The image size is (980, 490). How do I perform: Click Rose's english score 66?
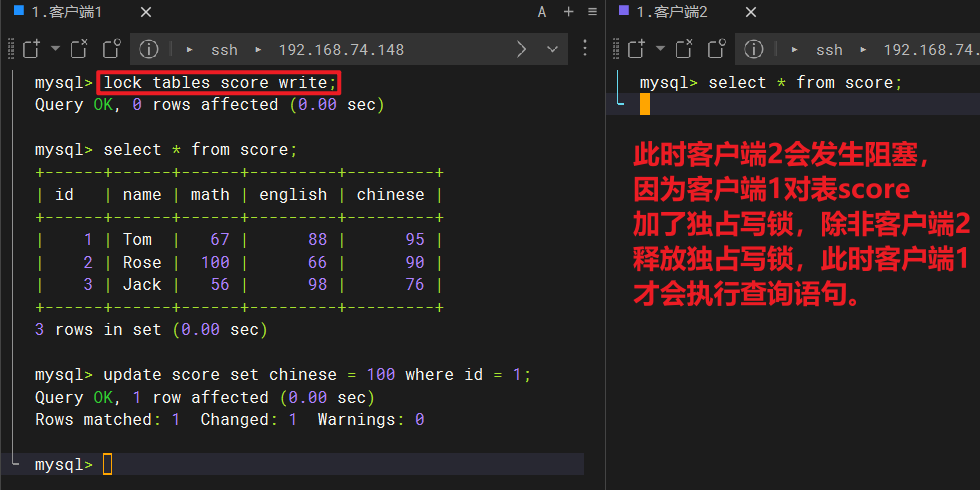coord(318,262)
